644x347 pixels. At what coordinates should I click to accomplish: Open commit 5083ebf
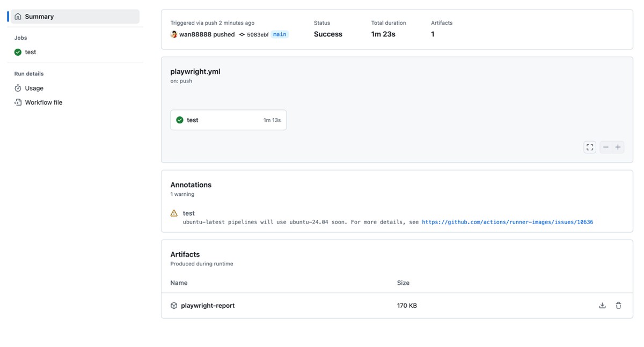pos(258,35)
